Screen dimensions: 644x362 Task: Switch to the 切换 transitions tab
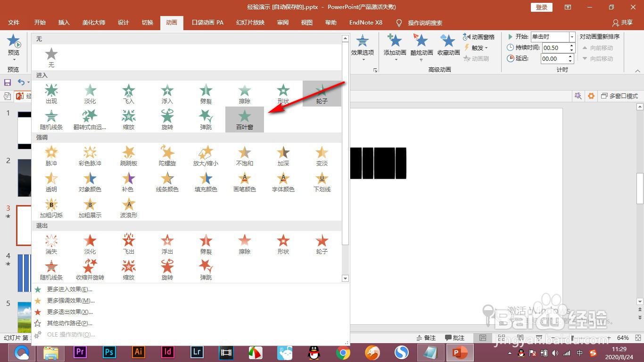[x=148, y=23]
